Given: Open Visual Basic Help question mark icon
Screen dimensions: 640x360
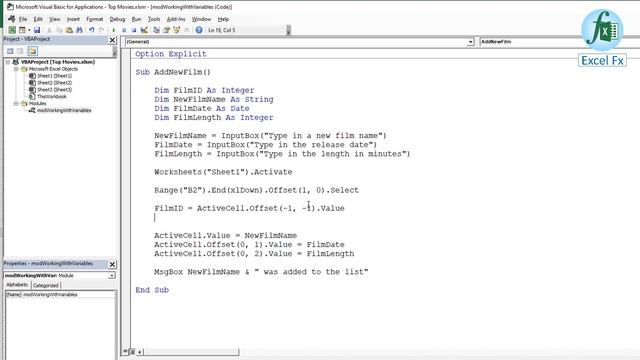Looking at the screenshot, I should click(199, 30).
